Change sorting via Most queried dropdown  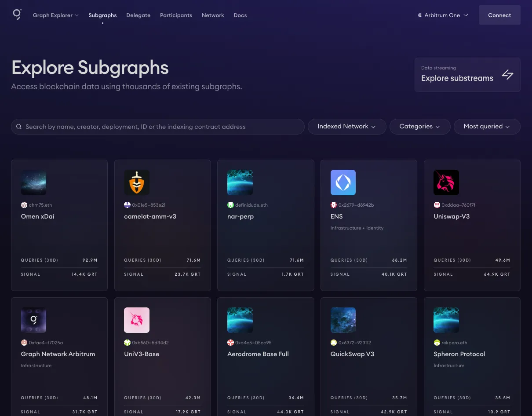pyautogui.click(x=487, y=127)
